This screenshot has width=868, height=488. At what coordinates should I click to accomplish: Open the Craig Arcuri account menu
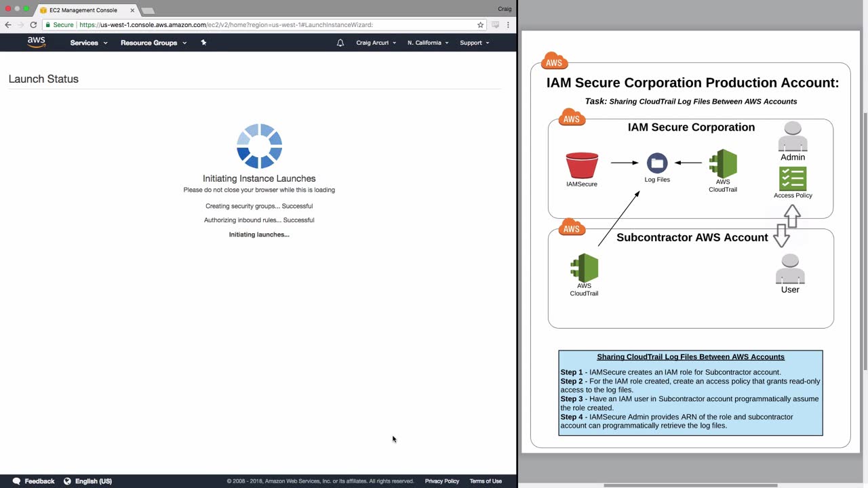click(x=376, y=43)
